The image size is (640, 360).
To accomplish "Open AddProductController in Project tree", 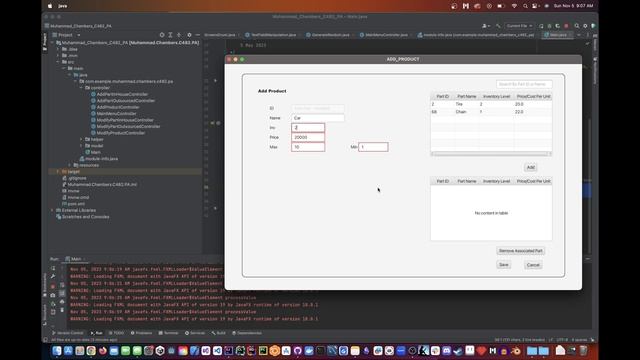I will [118, 107].
